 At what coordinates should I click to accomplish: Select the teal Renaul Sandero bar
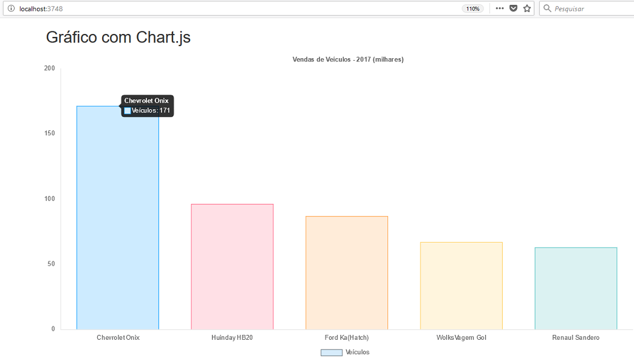pyautogui.click(x=576, y=288)
